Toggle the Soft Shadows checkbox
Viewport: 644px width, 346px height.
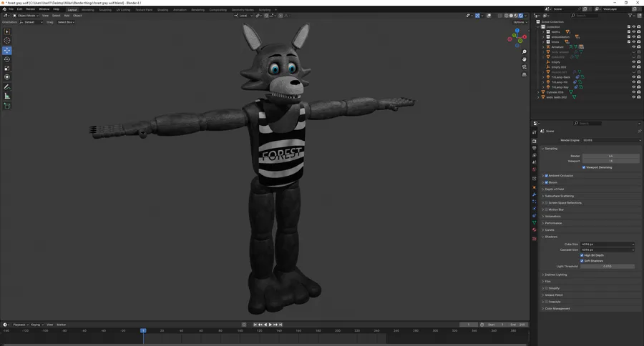[x=582, y=261]
